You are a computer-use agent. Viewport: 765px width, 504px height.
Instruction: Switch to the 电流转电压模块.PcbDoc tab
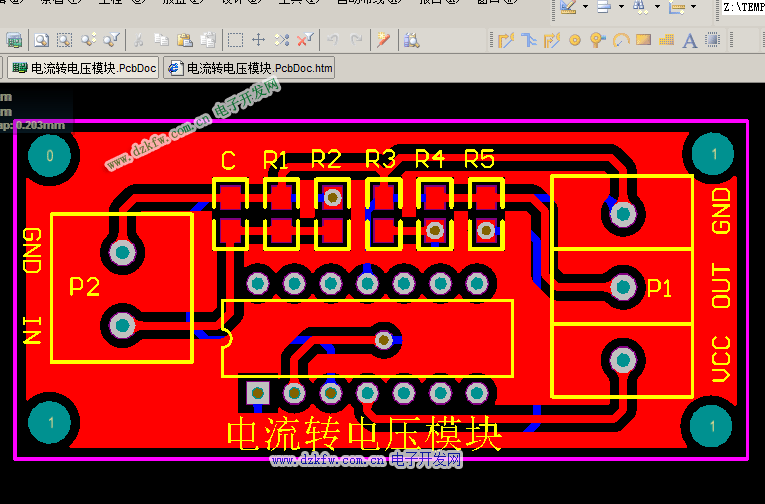(x=84, y=68)
